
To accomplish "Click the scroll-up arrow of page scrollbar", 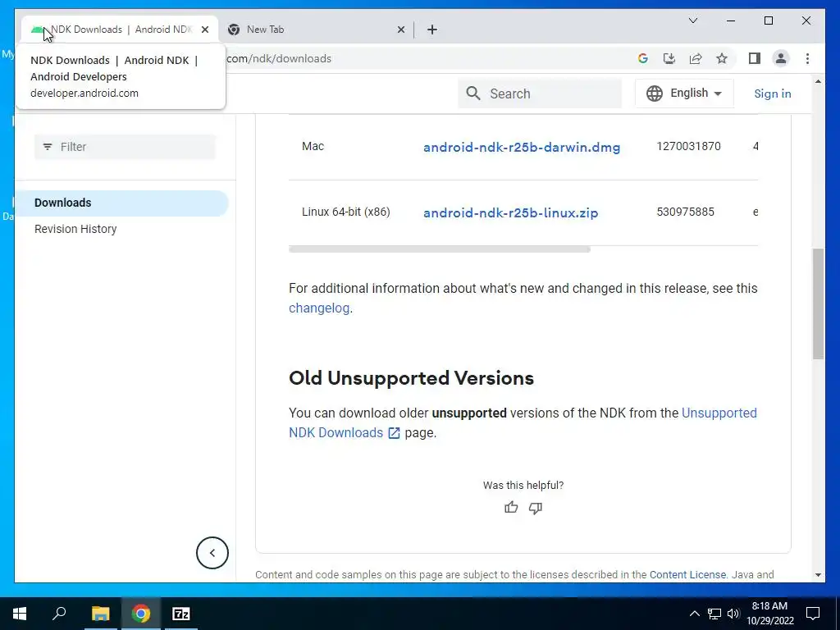I will 818,81.
